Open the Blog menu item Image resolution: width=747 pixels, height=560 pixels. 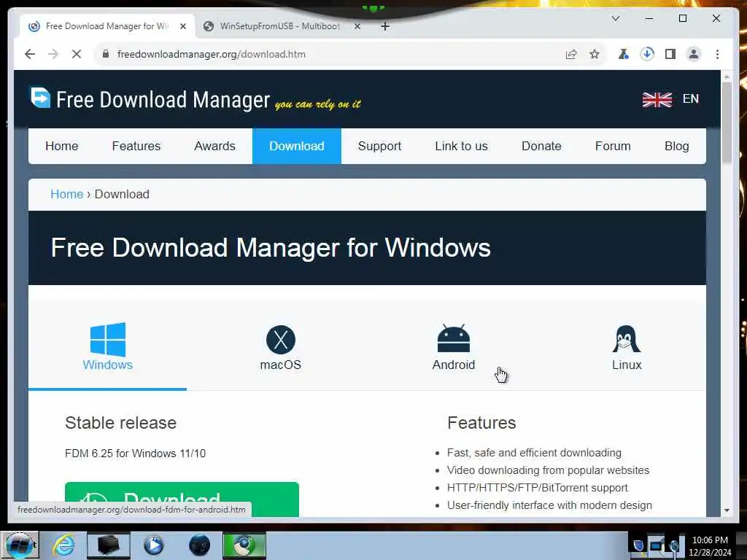676,146
